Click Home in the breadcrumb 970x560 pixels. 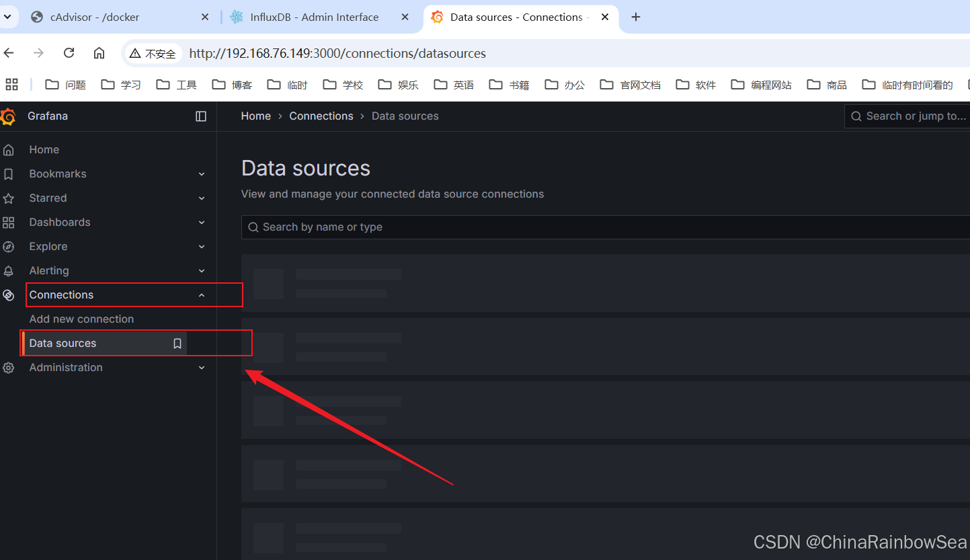[x=255, y=116]
